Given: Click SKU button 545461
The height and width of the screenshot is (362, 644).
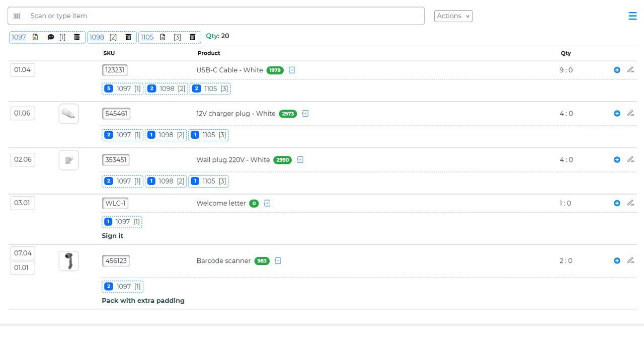Looking at the screenshot, I should click(x=116, y=114).
